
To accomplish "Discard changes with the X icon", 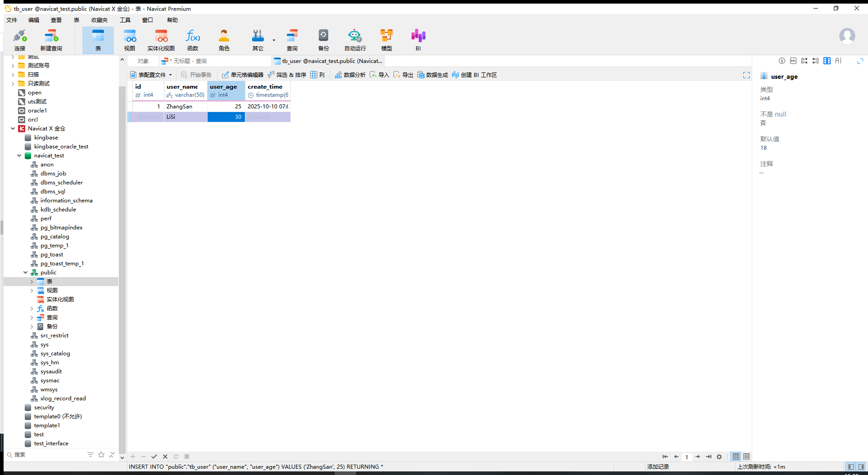I will tap(165, 457).
